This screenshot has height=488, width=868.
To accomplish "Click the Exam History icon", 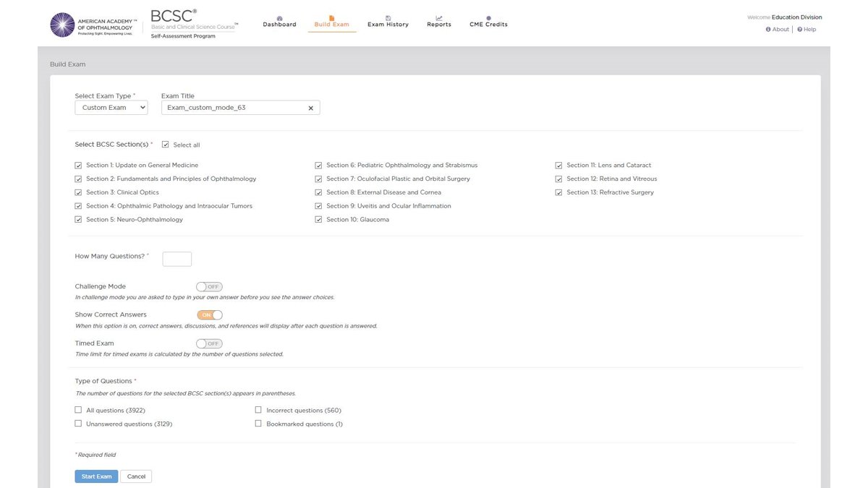I will coord(388,17).
